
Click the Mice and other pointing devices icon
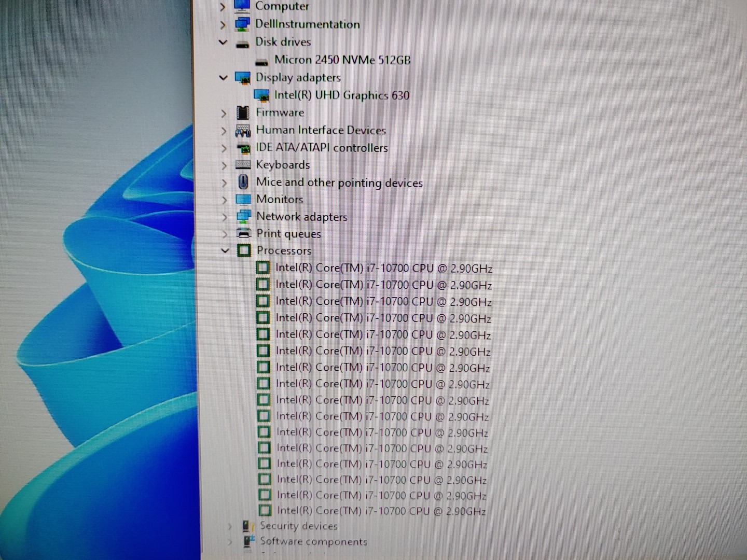tap(243, 182)
